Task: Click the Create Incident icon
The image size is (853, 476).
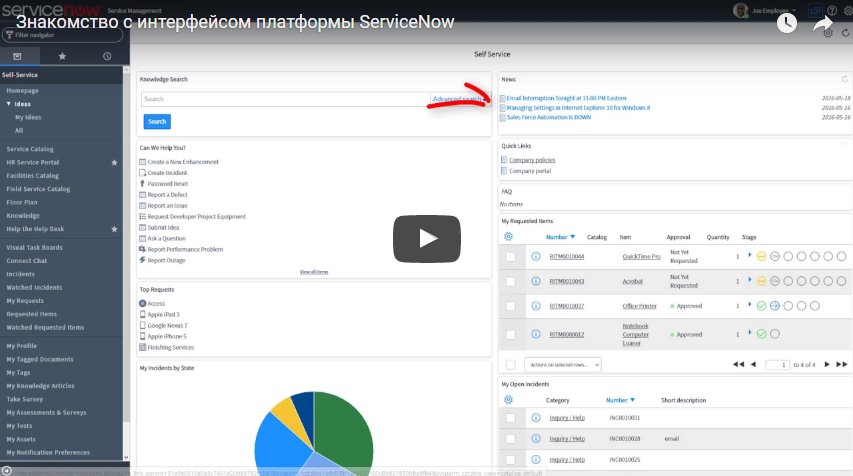Action: tap(143, 172)
